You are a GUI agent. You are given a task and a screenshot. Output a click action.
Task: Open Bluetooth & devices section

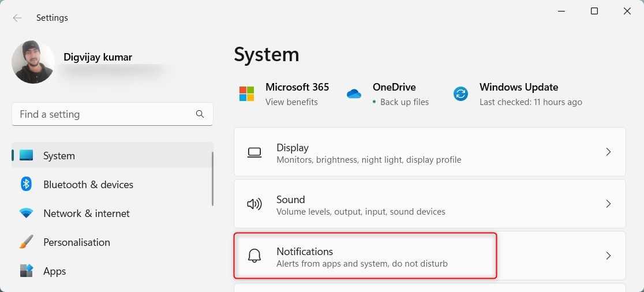(88, 185)
